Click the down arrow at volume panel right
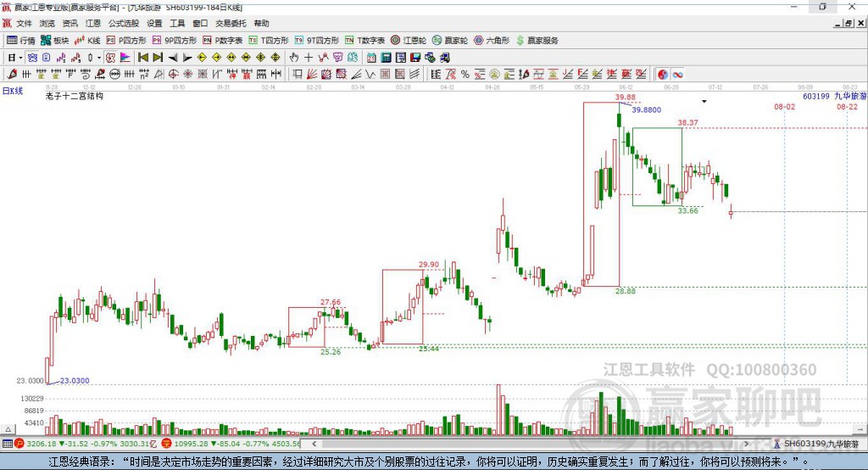Image resolution: width=868 pixels, height=470 pixels. (x=860, y=429)
